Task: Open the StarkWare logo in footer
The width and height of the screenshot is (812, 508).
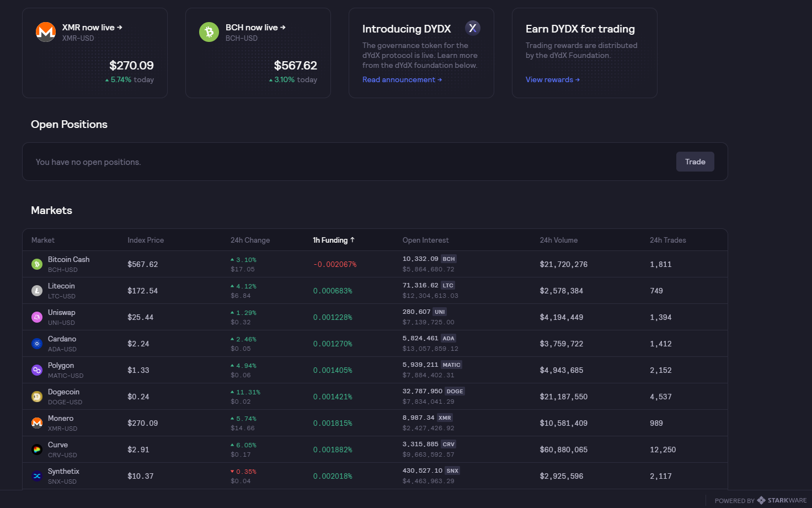Action: click(782, 500)
